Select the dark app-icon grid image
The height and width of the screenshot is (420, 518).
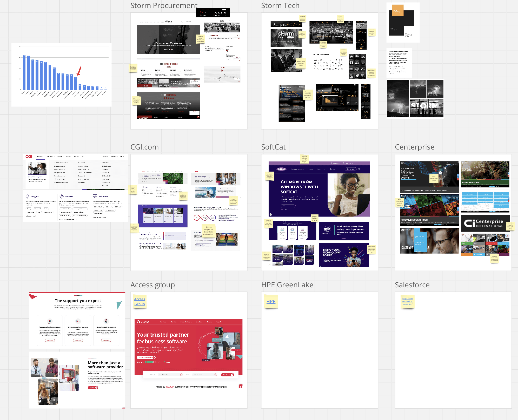pos(357,66)
